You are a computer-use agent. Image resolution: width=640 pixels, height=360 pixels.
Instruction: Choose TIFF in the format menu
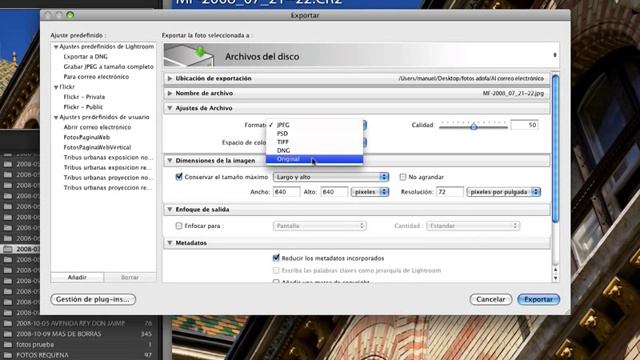coord(314,142)
